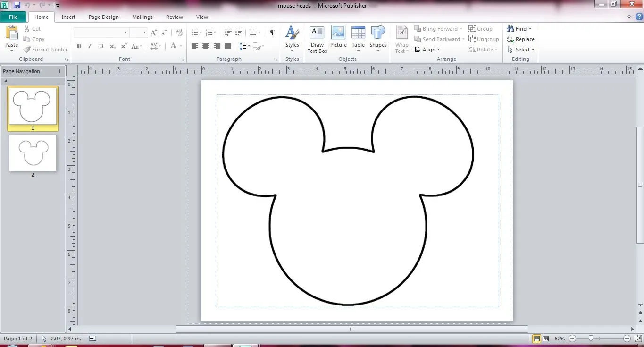Viewport: 644px width, 347px height.
Task: Toggle Bold formatting
Action: (x=79, y=46)
